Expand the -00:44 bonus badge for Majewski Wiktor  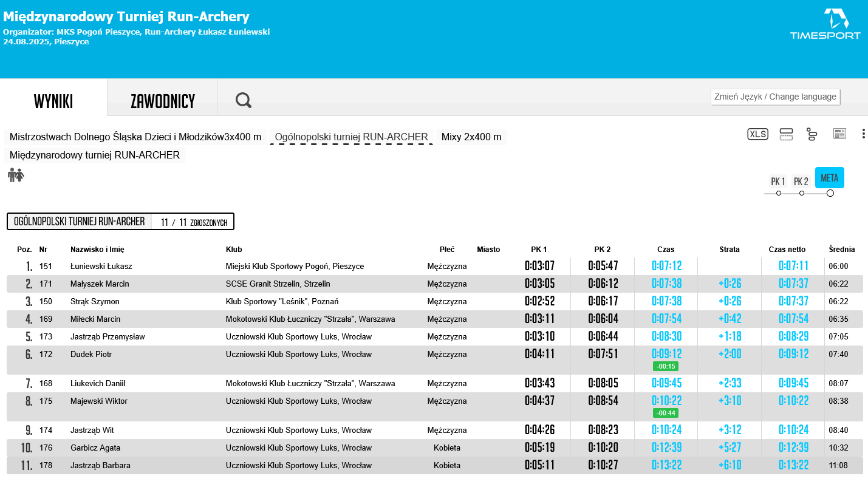coord(665,413)
